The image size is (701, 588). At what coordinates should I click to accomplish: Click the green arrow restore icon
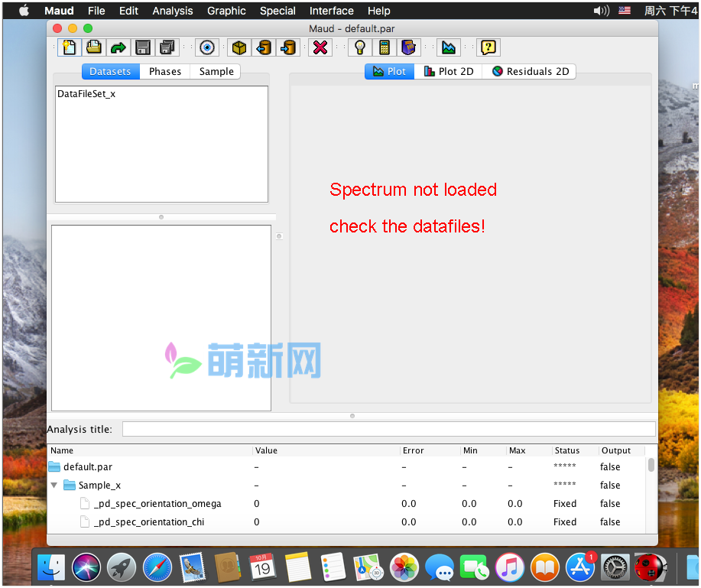pyautogui.click(x=118, y=47)
